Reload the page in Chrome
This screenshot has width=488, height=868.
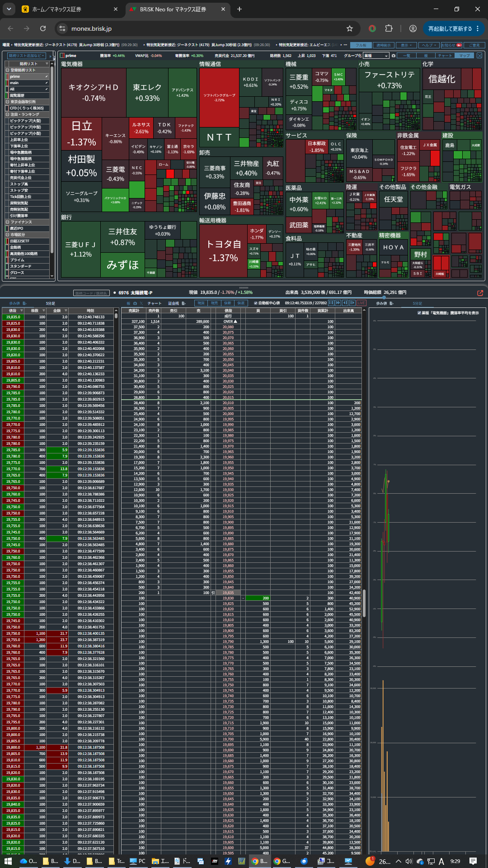click(43, 28)
